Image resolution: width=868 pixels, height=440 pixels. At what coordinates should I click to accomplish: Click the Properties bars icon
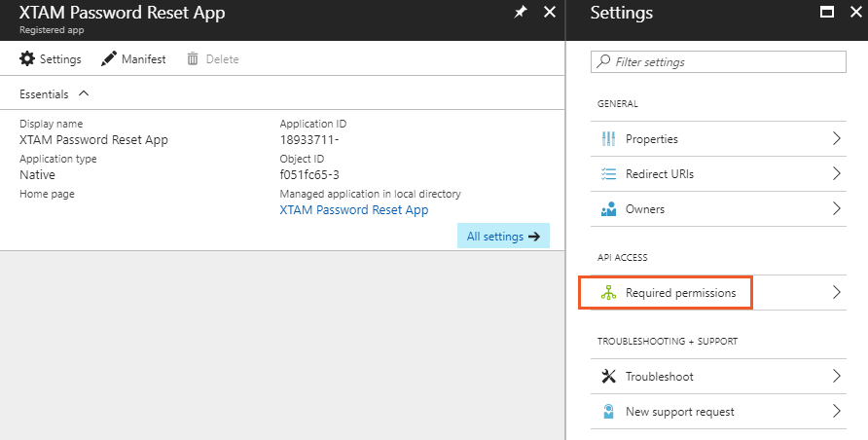point(609,139)
